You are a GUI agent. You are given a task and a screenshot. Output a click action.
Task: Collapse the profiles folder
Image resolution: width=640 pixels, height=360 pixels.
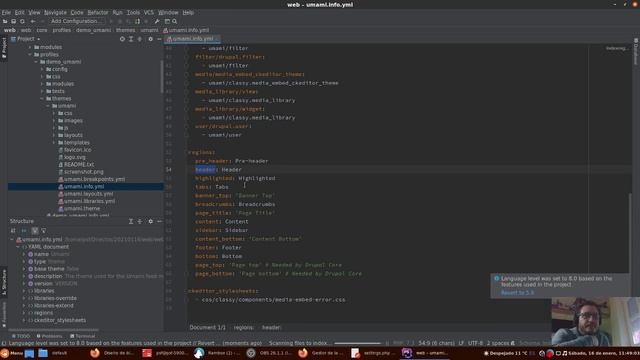click(30, 55)
